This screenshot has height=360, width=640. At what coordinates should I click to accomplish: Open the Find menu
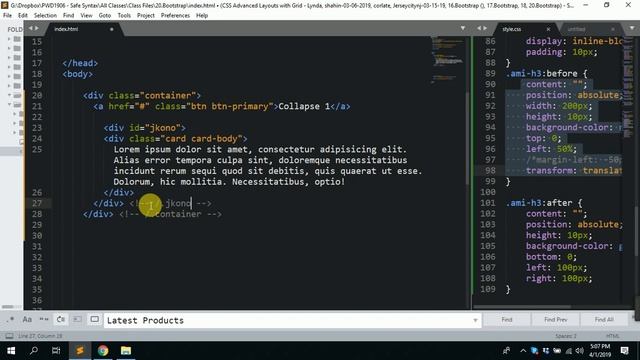point(69,16)
